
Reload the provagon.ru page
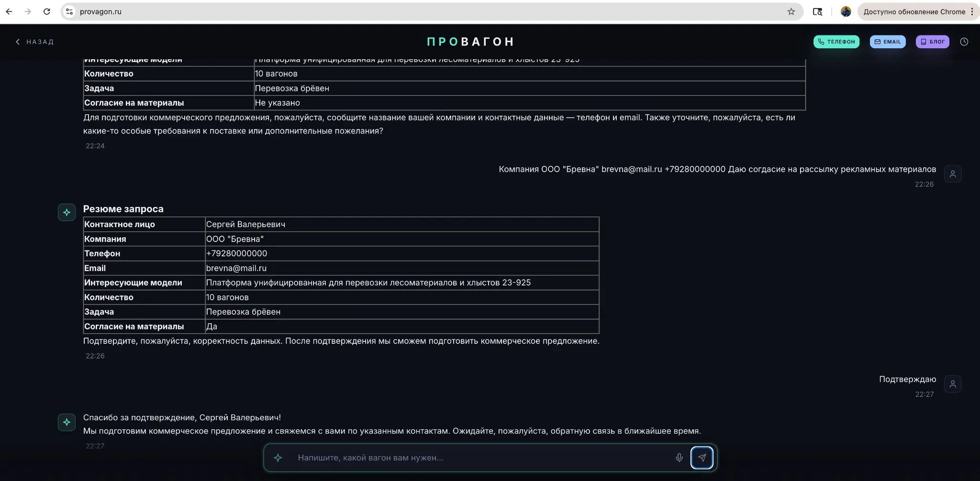[47, 11]
